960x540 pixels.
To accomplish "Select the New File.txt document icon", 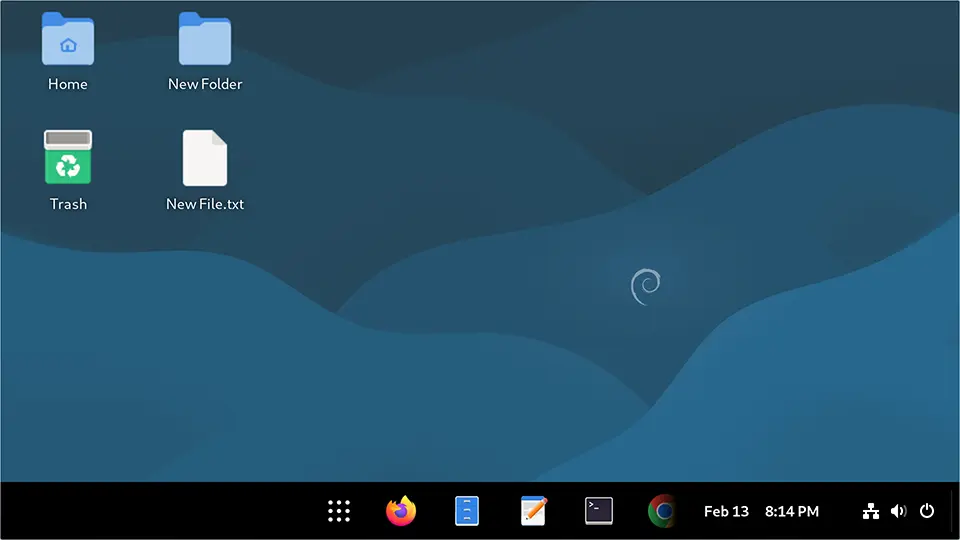I will pos(205,157).
